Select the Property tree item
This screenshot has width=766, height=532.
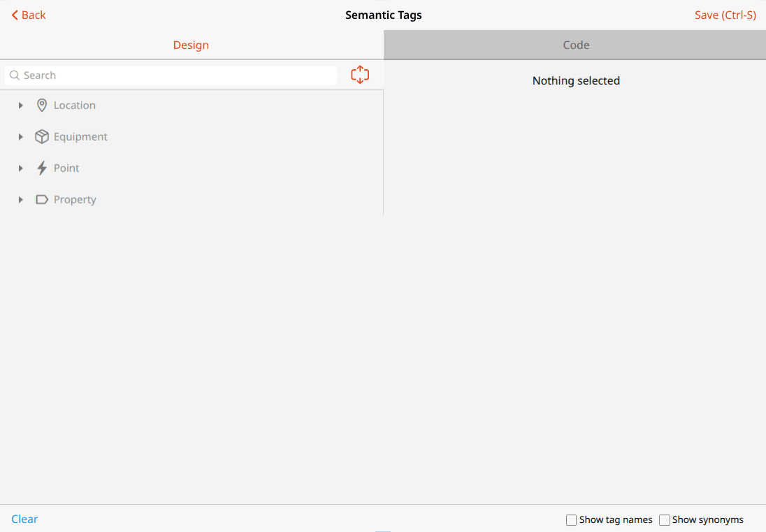(75, 199)
